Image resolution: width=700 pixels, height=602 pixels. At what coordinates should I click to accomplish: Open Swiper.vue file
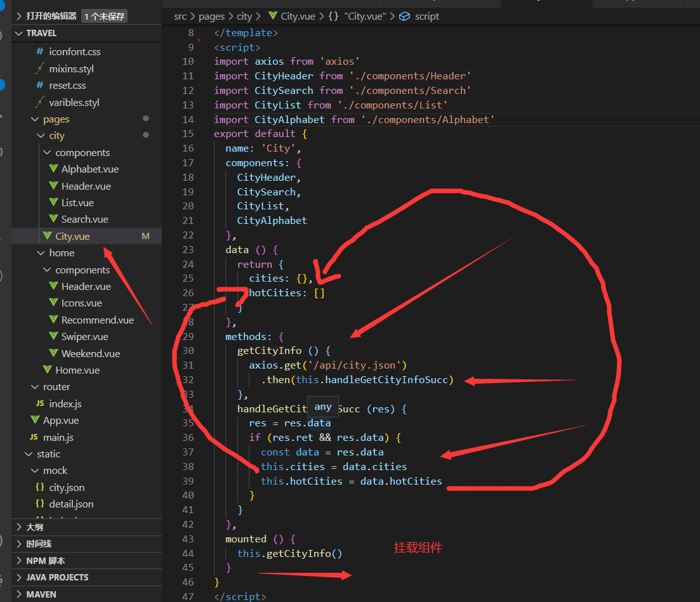coord(85,336)
